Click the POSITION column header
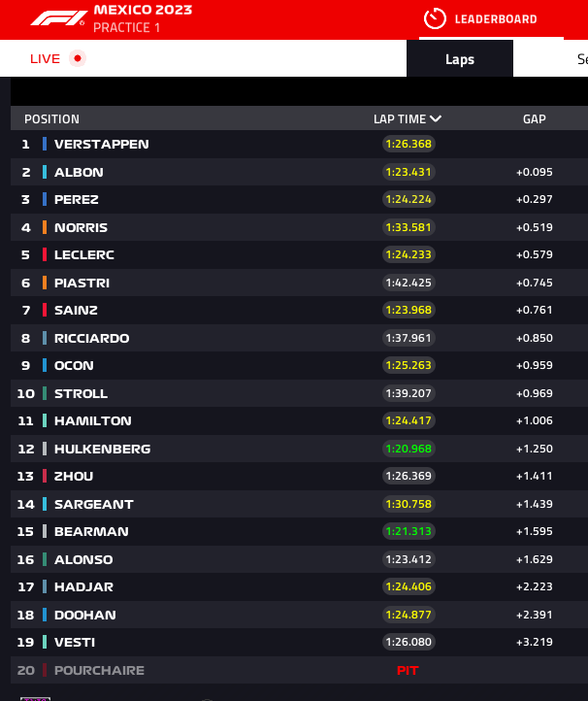588x701 pixels. click(51, 118)
